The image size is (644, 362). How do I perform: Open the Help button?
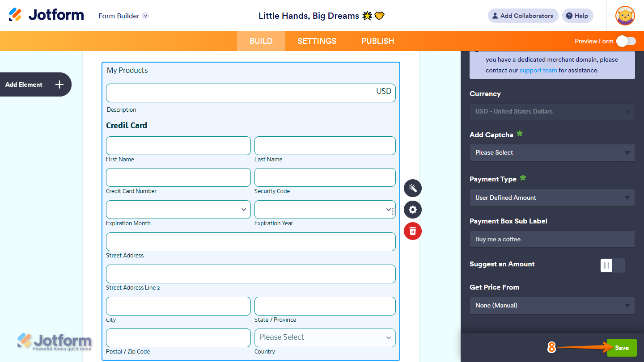[x=577, y=16]
